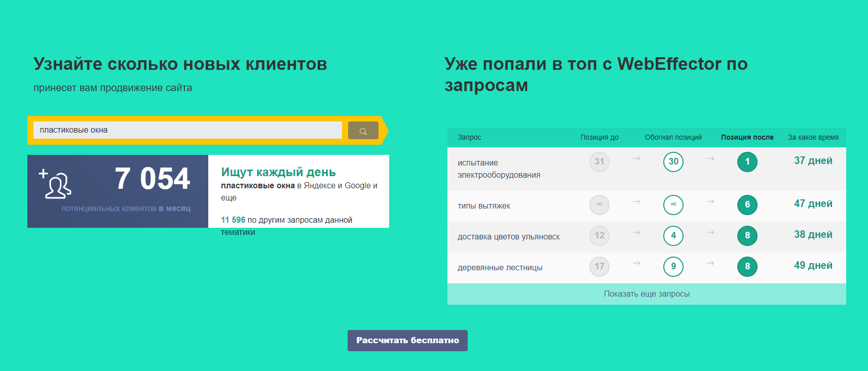Click the 'типы вытяжек' query

484,206
